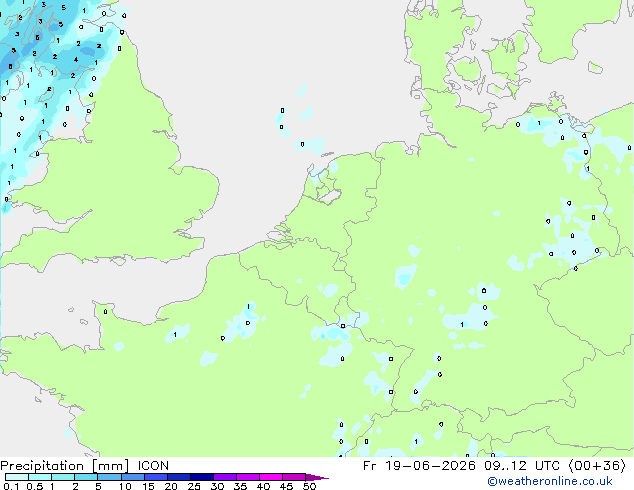The image size is (634, 490).
Task: Click the '(00+36)' forecast run label
Action: pyautogui.click(x=596, y=466)
